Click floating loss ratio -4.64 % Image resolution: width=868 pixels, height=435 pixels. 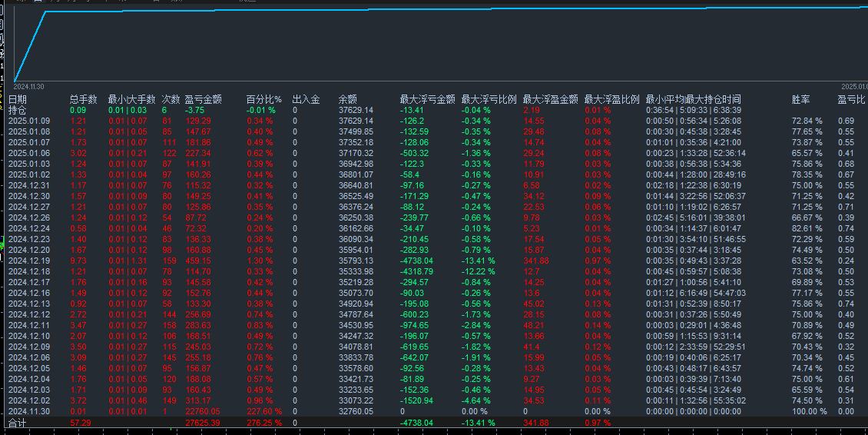point(476,400)
